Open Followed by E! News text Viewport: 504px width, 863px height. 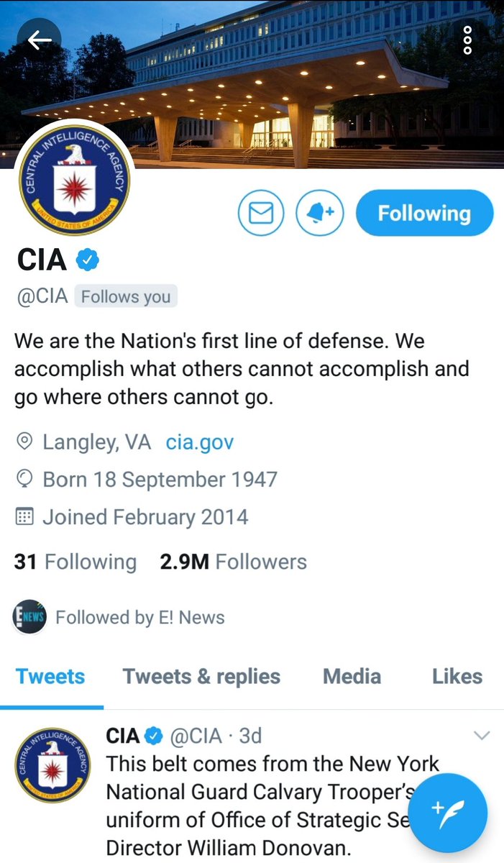[x=140, y=617]
